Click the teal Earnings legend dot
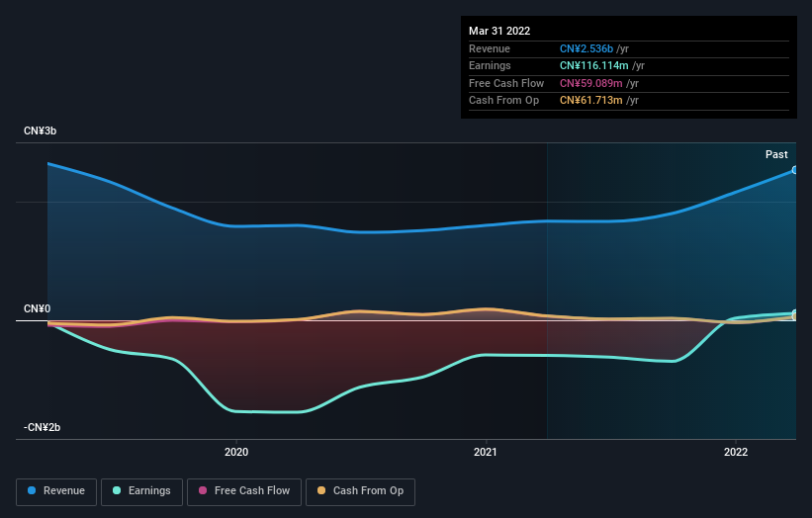 coord(118,491)
